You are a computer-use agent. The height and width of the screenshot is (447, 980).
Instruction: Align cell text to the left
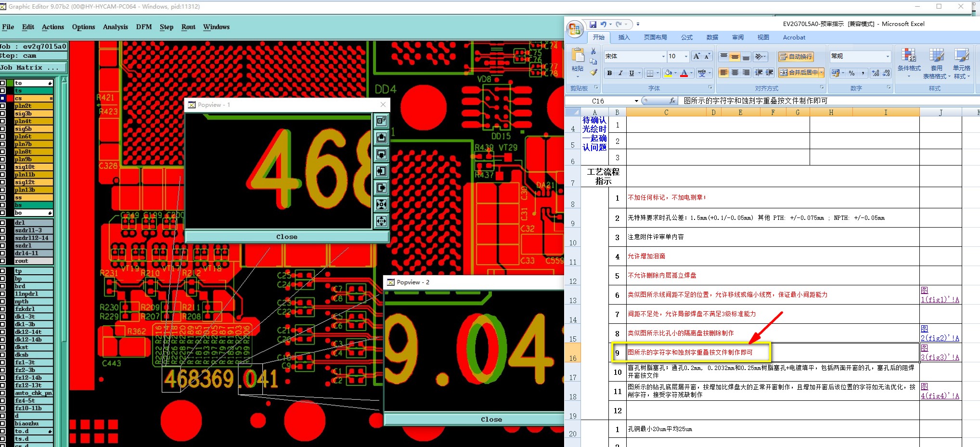(723, 73)
